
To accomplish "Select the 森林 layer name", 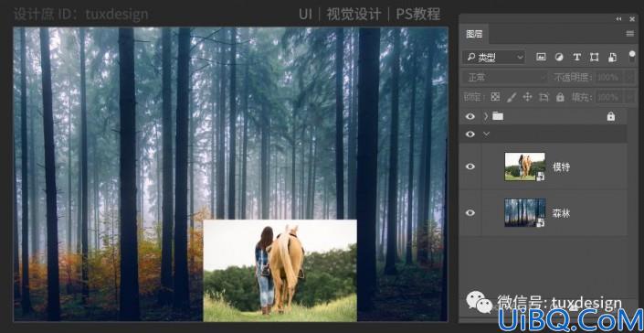I will coord(561,213).
